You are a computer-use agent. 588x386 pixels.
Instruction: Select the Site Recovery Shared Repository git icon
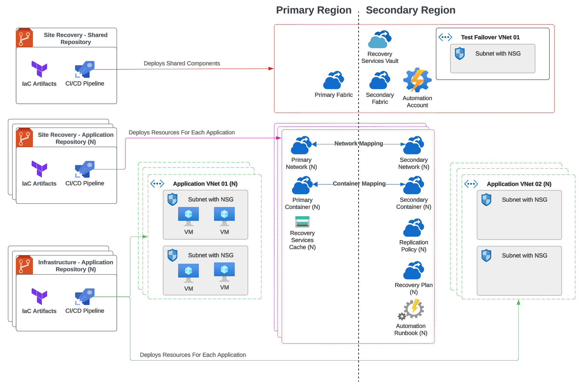coord(24,38)
